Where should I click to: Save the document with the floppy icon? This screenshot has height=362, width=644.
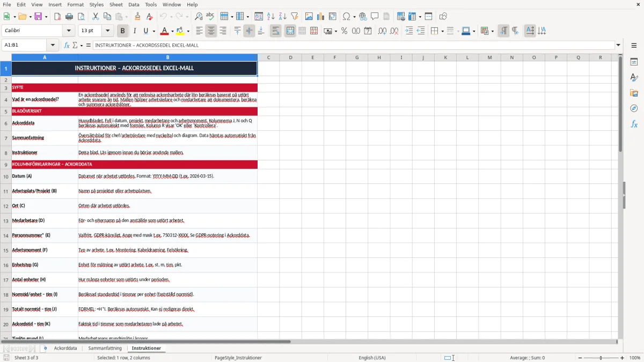(x=38, y=17)
